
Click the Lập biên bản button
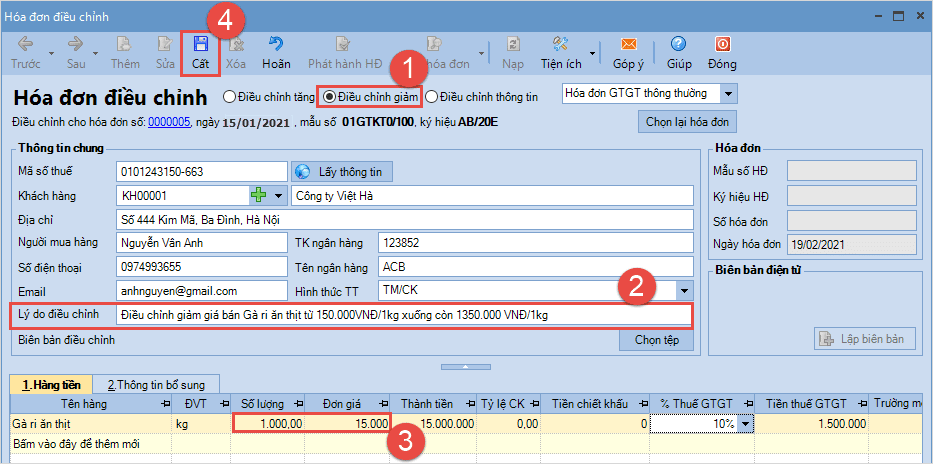coord(865,339)
